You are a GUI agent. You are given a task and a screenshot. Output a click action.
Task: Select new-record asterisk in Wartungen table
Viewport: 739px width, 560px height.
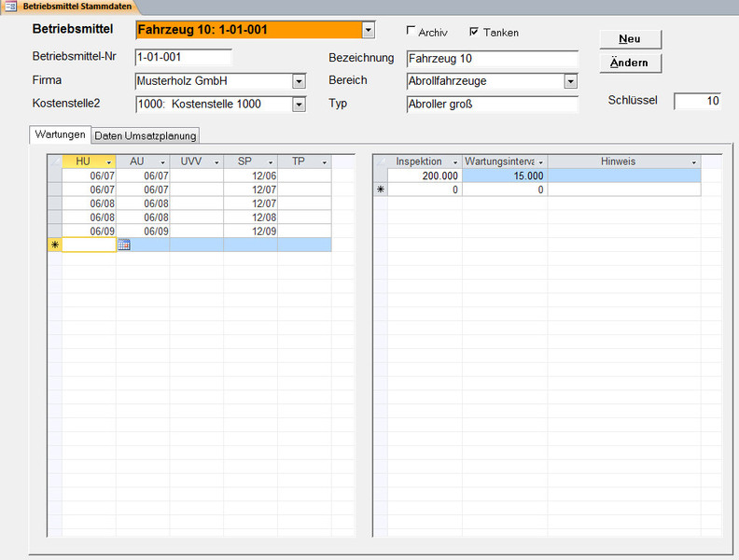click(55, 245)
